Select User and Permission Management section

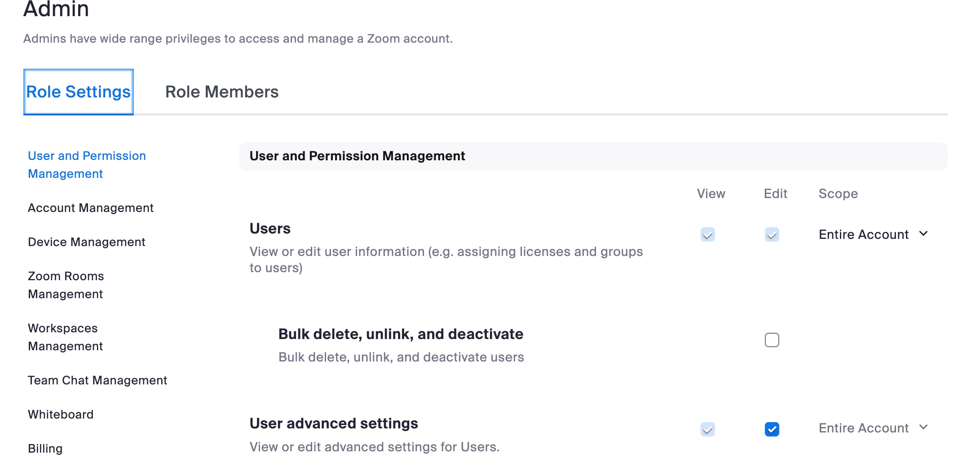87,165
